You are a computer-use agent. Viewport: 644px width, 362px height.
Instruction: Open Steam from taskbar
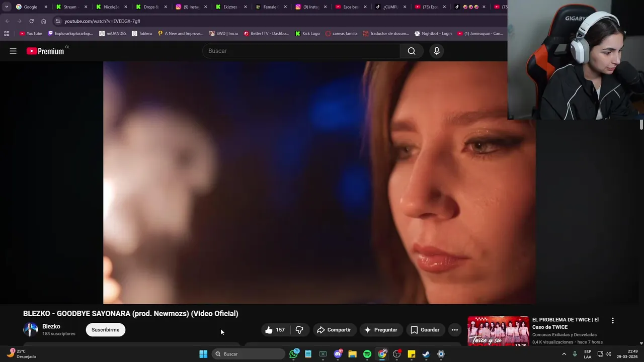coord(426,354)
